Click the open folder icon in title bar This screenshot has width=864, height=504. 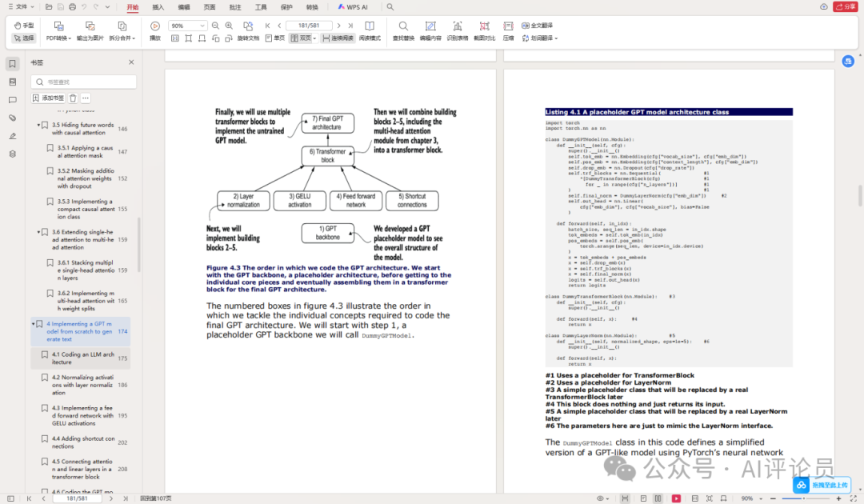[49, 7]
